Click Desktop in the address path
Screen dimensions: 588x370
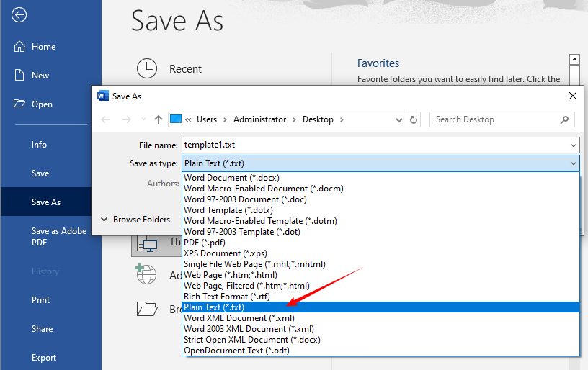[318, 119]
